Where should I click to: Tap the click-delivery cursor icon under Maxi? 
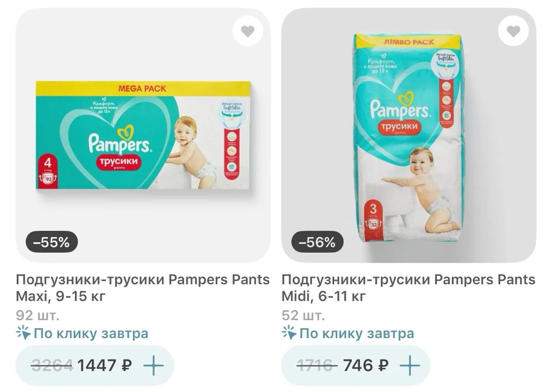(x=24, y=333)
